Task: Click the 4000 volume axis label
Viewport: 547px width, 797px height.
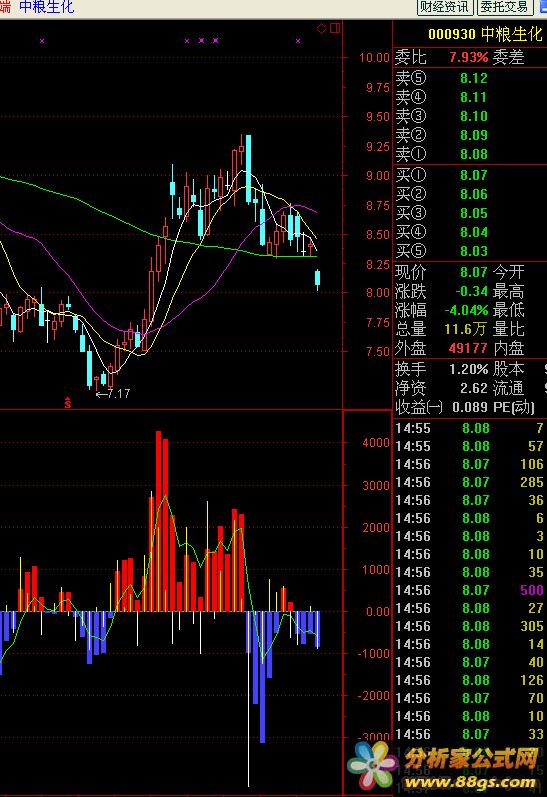Action: 376,443
